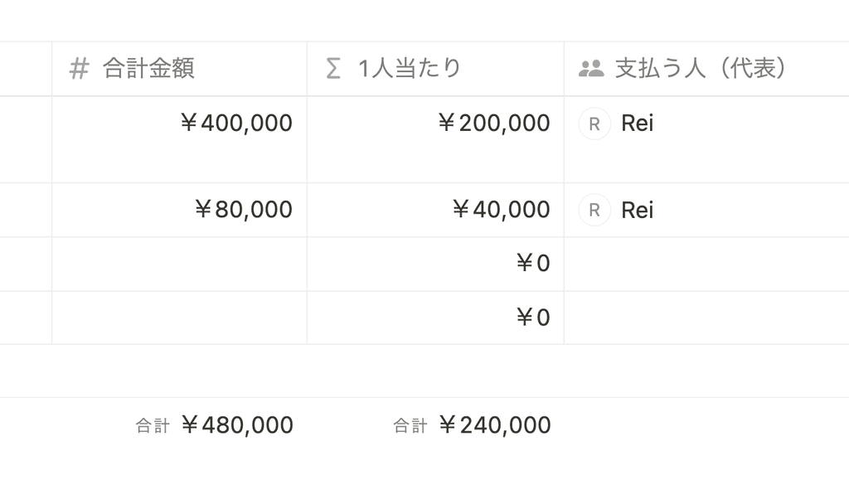This screenshot has height=504, width=849.
Task: Open the 合計 ￥240,000 sum calculation
Action: (472, 425)
